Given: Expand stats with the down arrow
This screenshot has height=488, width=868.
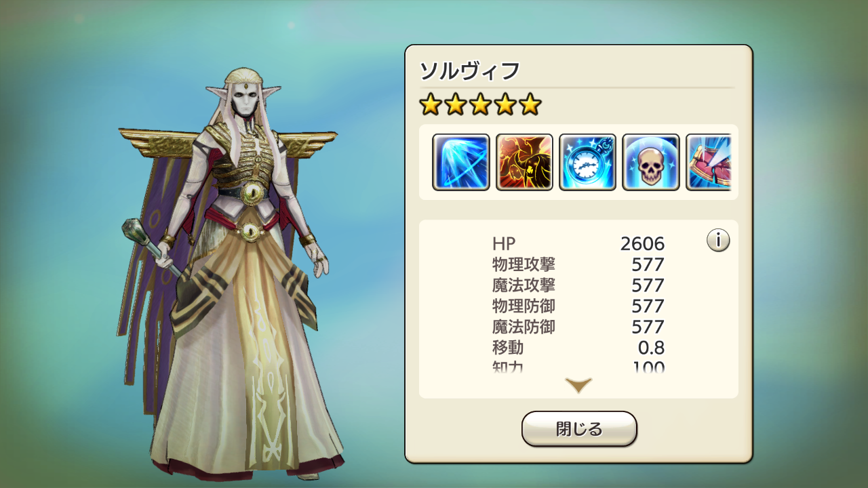Looking at the screenshot, I should pos(578,386).
